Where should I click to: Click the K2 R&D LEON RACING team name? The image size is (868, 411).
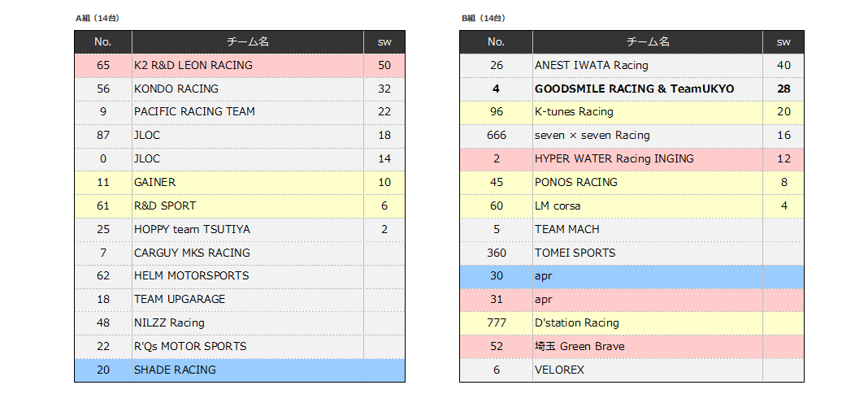193,65
